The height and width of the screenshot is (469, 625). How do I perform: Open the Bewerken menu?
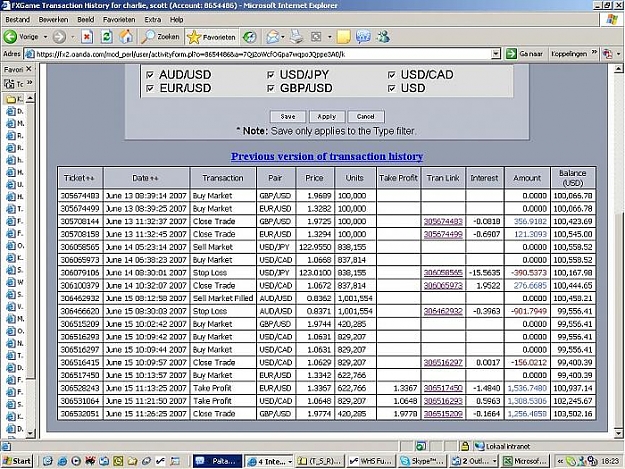pos(53,20)
